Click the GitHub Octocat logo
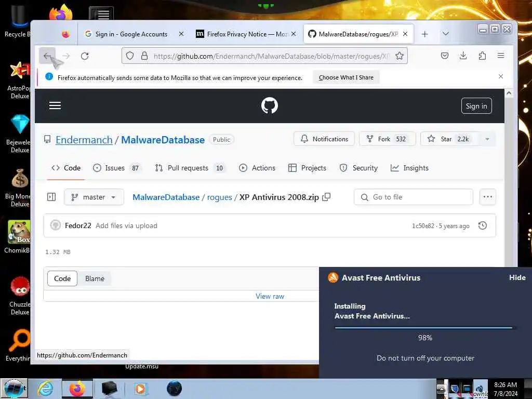 pyautogui.click(x=270, y=105)
